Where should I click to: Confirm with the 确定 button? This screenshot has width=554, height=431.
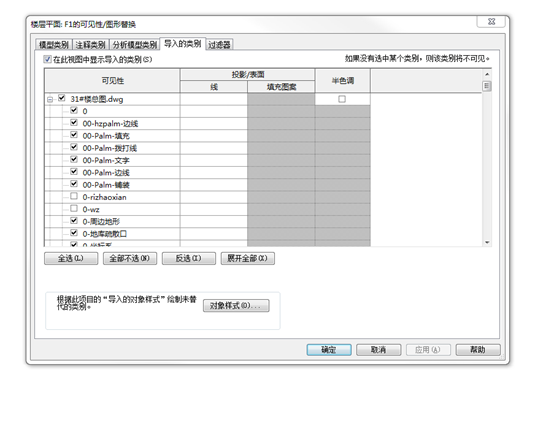[329, 350]
